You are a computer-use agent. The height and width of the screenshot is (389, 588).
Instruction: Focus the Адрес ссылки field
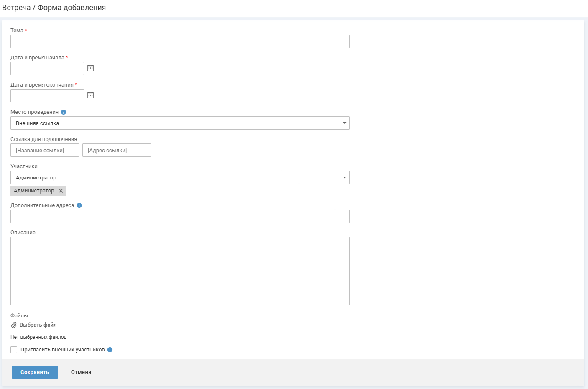tap(117, 150)
